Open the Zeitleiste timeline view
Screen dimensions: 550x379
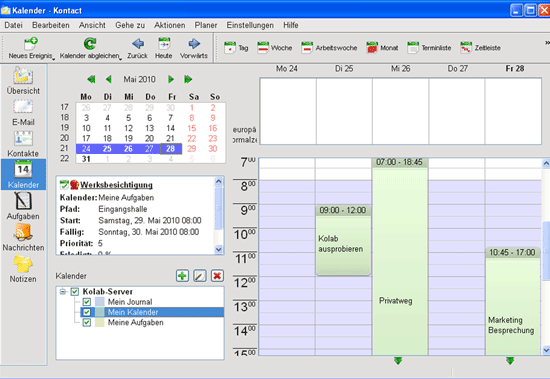(480, 48)
